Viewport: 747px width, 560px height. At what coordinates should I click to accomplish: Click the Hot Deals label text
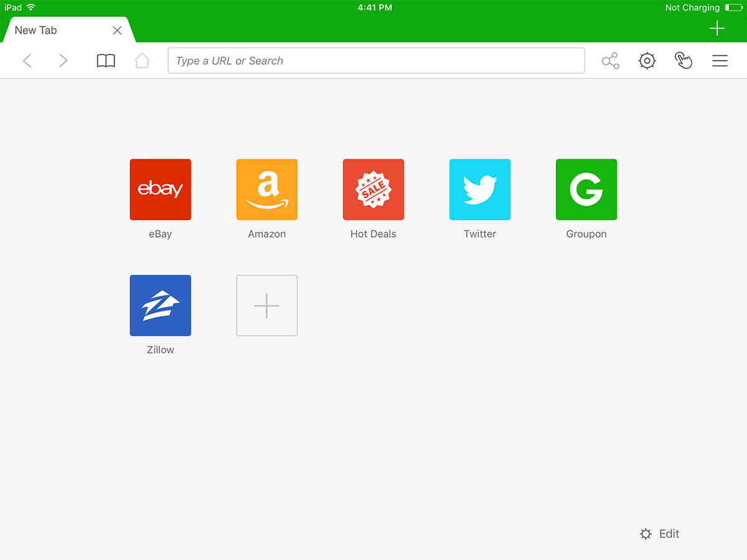point(374,234)
